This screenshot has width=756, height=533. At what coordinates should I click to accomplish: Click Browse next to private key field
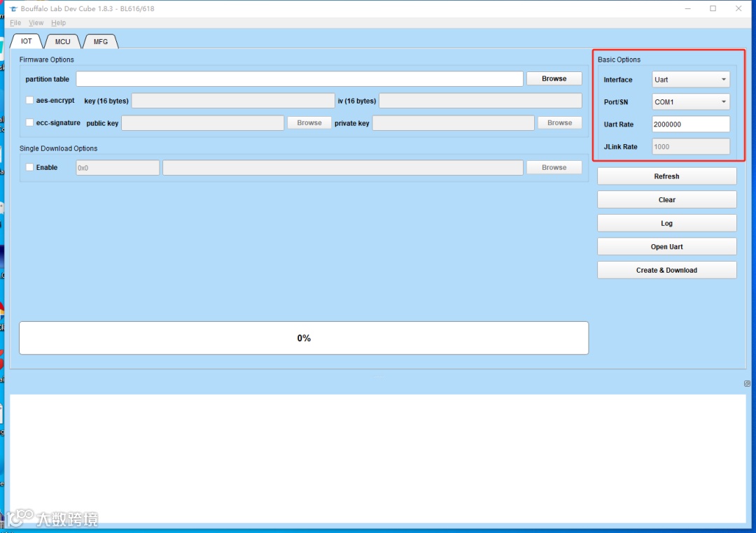[559, 123]
